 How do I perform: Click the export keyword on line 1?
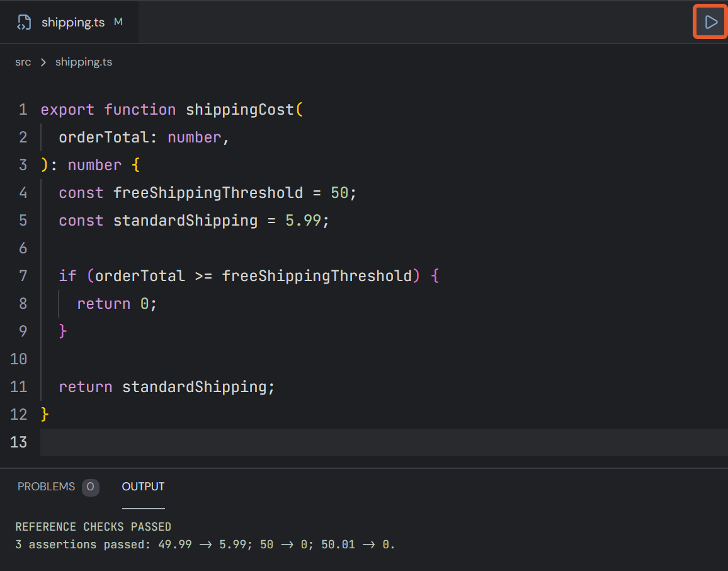pos(67,110)
